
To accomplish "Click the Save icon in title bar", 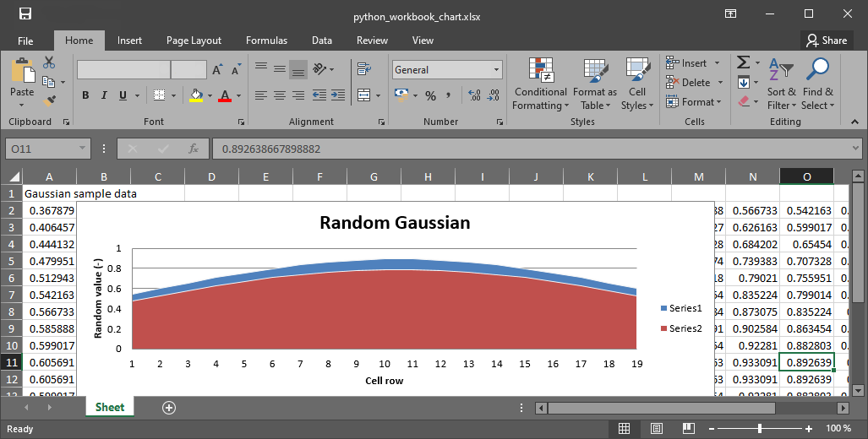I will tap(25, 14).
